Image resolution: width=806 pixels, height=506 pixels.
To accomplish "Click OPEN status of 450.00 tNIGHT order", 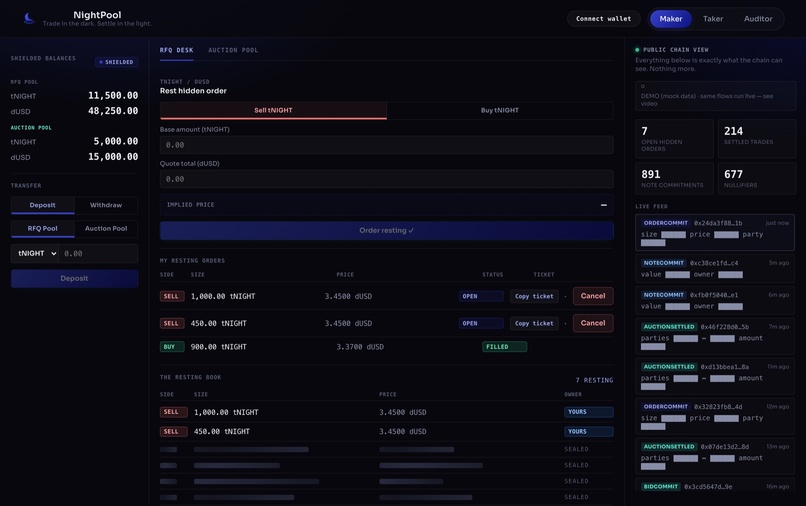I will 481,323.
